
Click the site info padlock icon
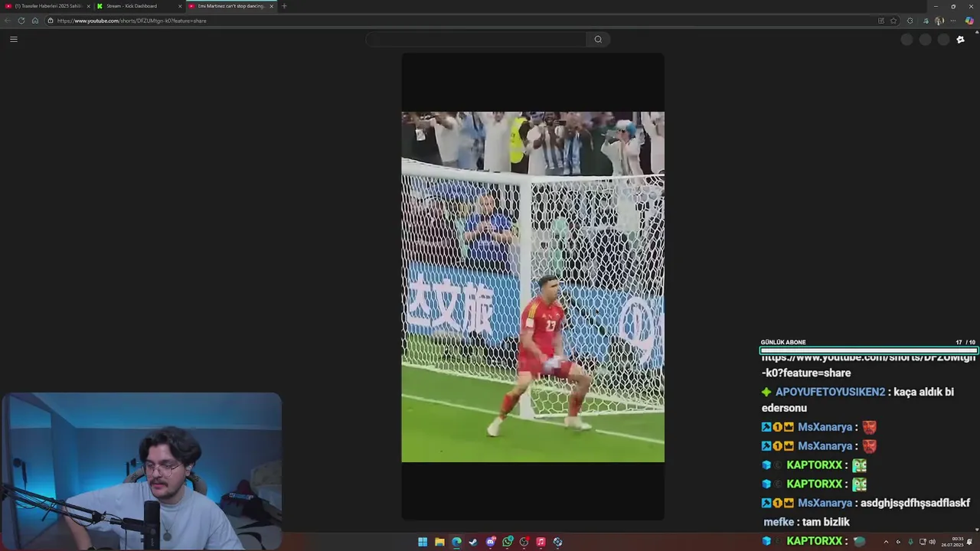coord(51,21)
